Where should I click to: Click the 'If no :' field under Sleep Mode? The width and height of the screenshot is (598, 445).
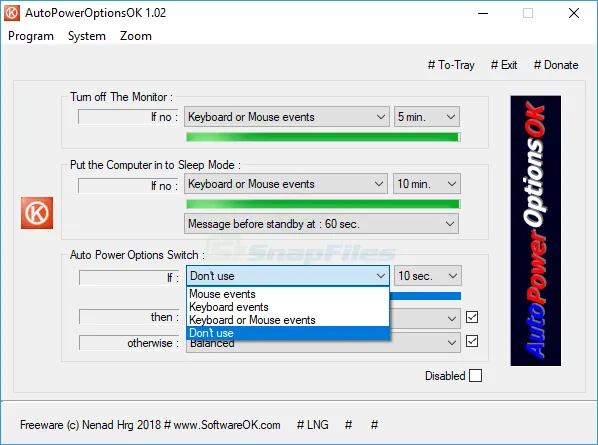(128, 186)
